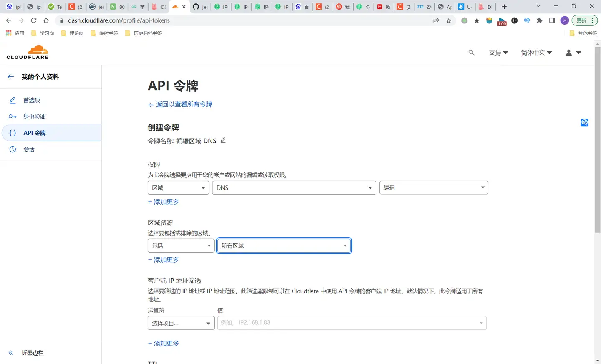Open the 学习向 bookmark folder
The height and width of the screenshot is (364, 601).
point(43,33)
